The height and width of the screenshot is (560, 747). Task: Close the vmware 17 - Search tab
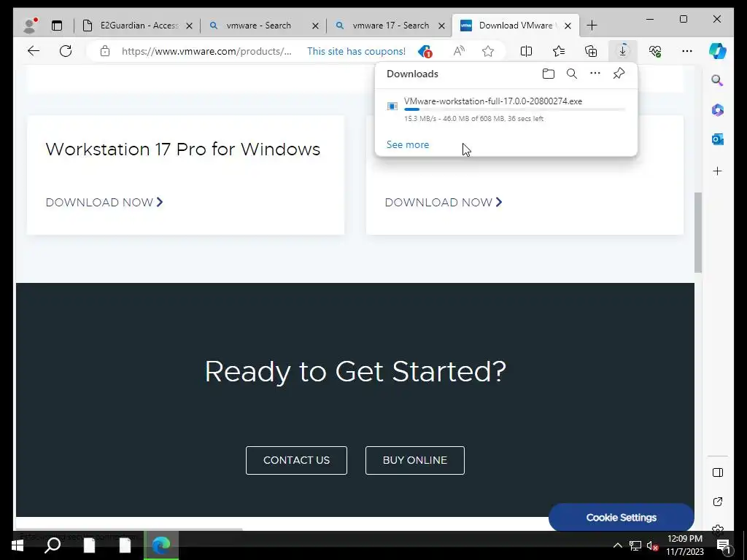(x=441, y=26)
